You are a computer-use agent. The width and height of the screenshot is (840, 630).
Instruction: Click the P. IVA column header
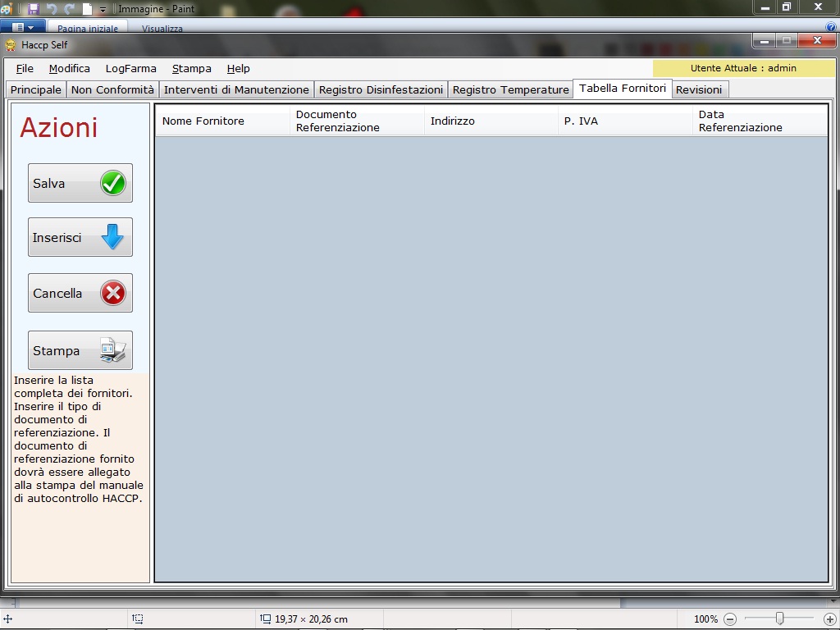(x=581, y=121)
